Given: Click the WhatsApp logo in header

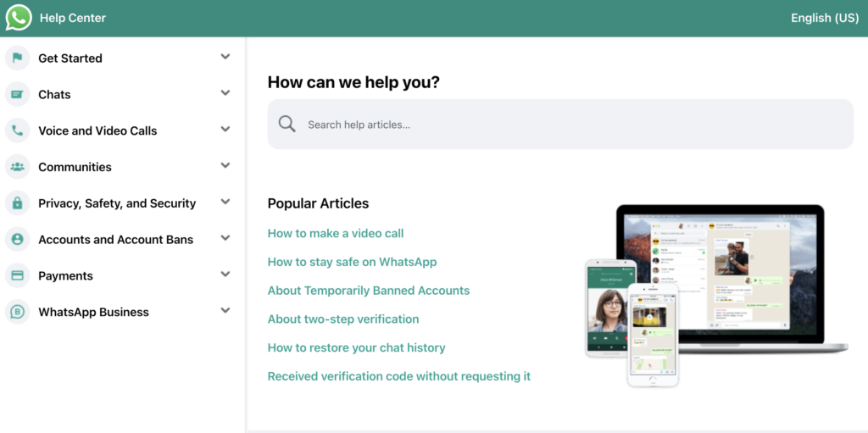Looking at the screenshot, I should coord(19,18).
